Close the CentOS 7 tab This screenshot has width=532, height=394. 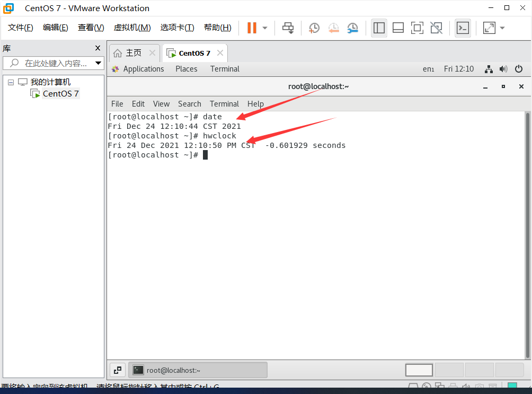pyautogui.click(x=220, y=53)
